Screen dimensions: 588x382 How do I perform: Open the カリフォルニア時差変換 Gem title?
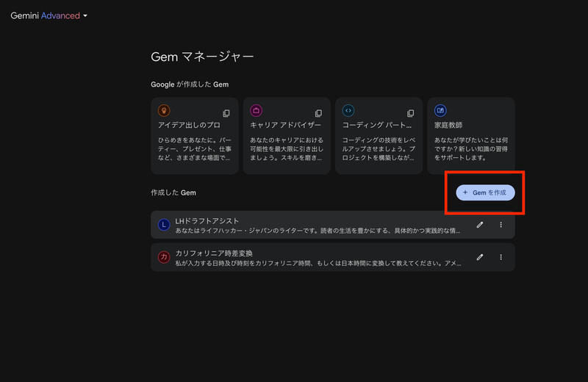pyautogui.click(x=214, y=253)
